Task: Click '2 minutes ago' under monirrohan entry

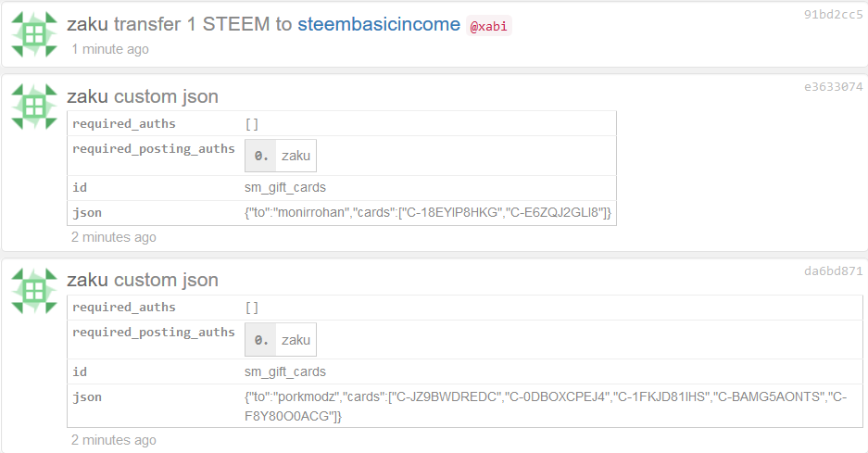Action: point(114,237)
